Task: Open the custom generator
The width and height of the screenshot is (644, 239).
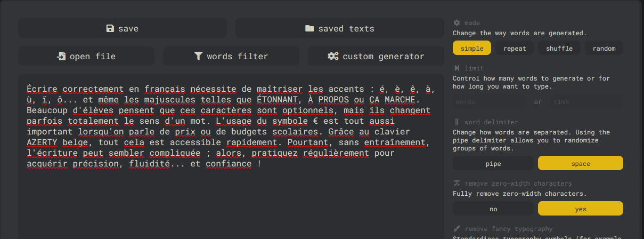Action: pyautogui.click(x=376, y=56)
